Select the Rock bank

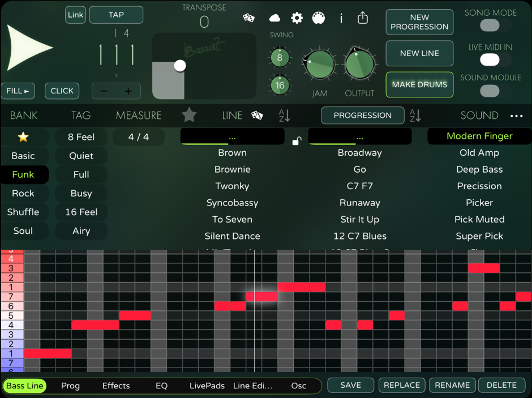point(23,194)
